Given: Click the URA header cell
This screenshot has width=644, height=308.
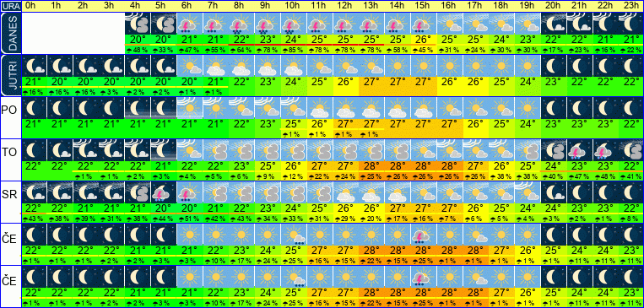Looking at the screenshot, I should [10, 6].
